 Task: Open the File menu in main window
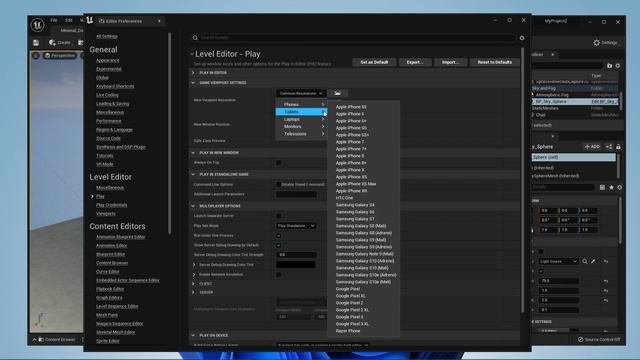click(54, 20)
